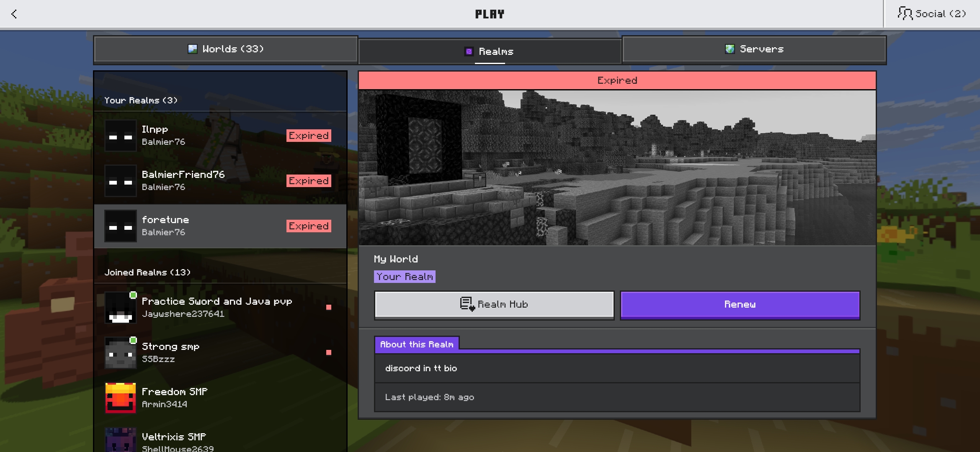Click the Your Realm purple tag

[x=405, y=277]
